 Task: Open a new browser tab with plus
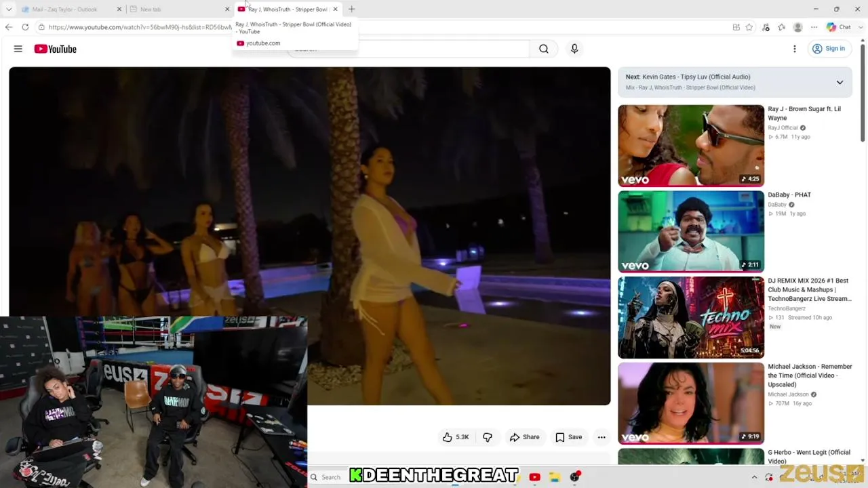pyautogui.click(x=351, y=9)
